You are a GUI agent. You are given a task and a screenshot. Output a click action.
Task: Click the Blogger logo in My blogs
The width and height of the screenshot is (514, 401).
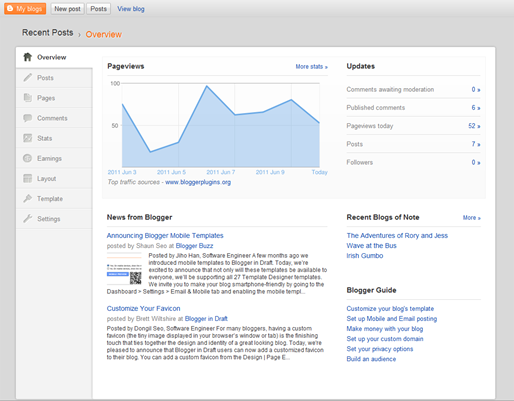pyautogui.click(x=10, y=8)
